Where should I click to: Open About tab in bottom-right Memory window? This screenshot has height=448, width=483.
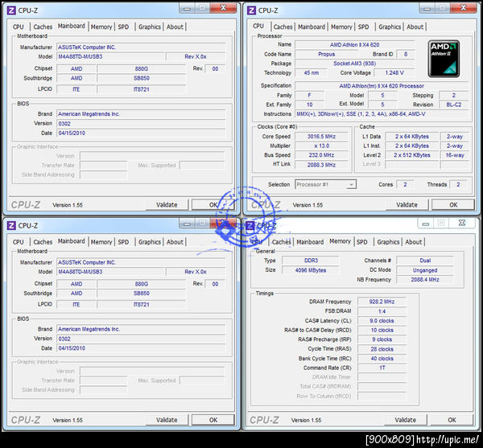[414, 242]
